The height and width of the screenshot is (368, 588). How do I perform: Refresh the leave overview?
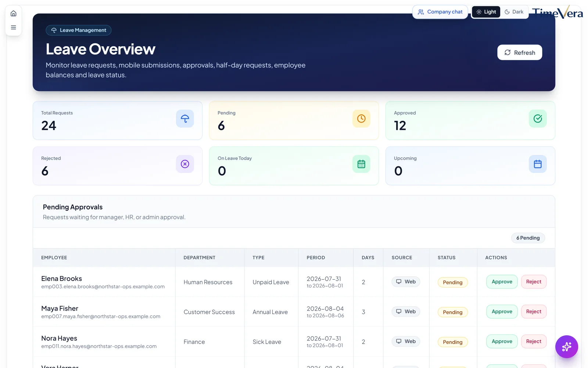click(x=520, y=53)
